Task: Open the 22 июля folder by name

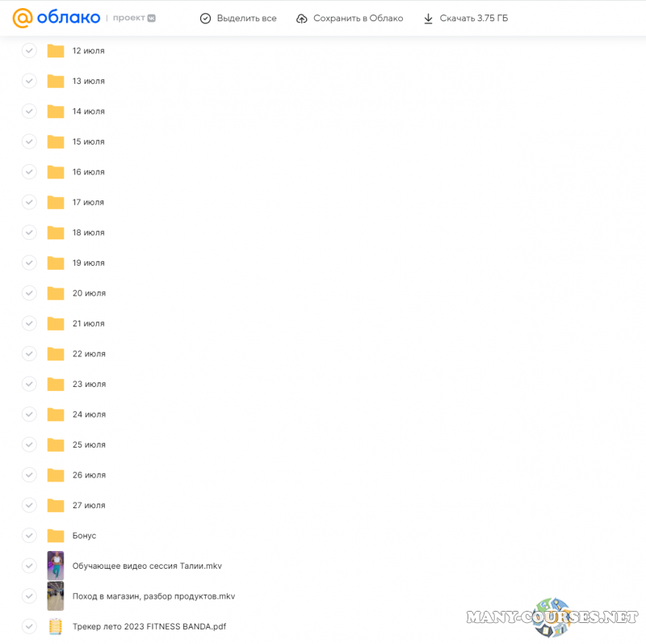Action: coord(88,354)
